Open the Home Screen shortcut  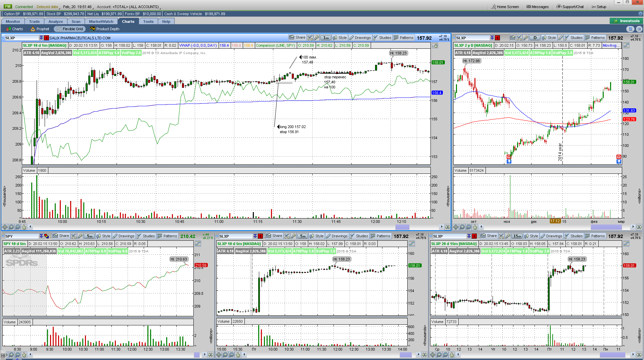coord(505,7)
